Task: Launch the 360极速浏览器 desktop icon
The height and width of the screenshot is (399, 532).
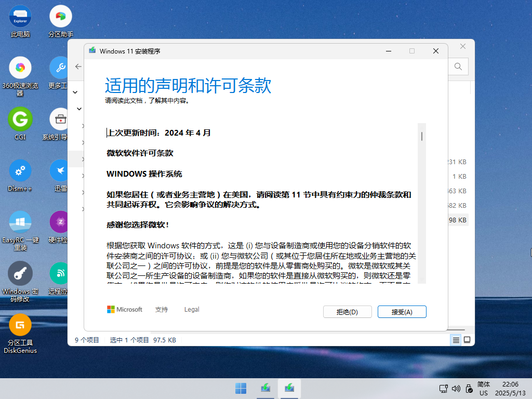Action: pyautogui.click(x=20, y=76)
